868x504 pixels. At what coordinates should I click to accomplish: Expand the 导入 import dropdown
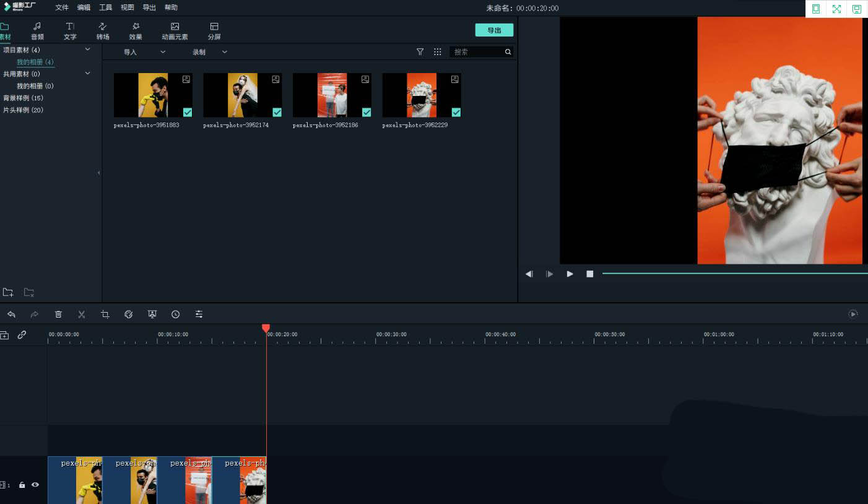coord(145,52)
